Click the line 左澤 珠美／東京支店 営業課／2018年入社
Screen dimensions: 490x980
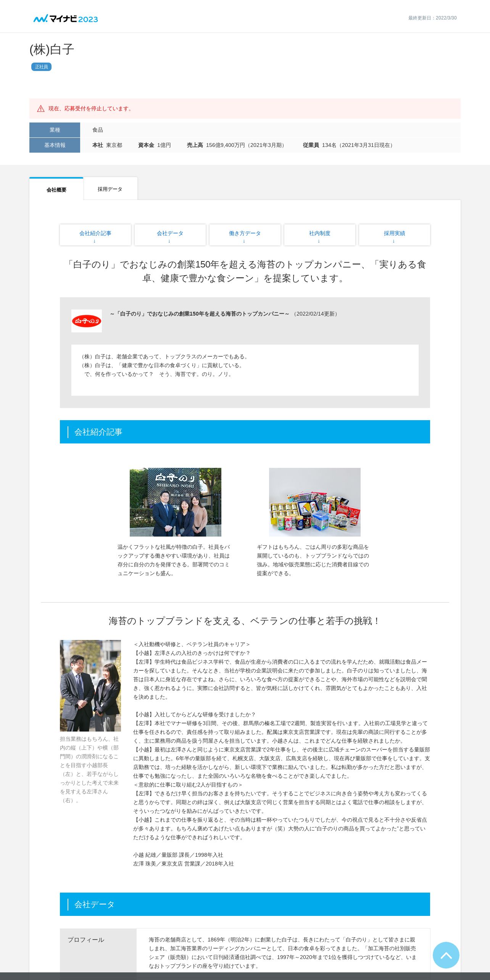pyautogui.click(x=184, y=864)
